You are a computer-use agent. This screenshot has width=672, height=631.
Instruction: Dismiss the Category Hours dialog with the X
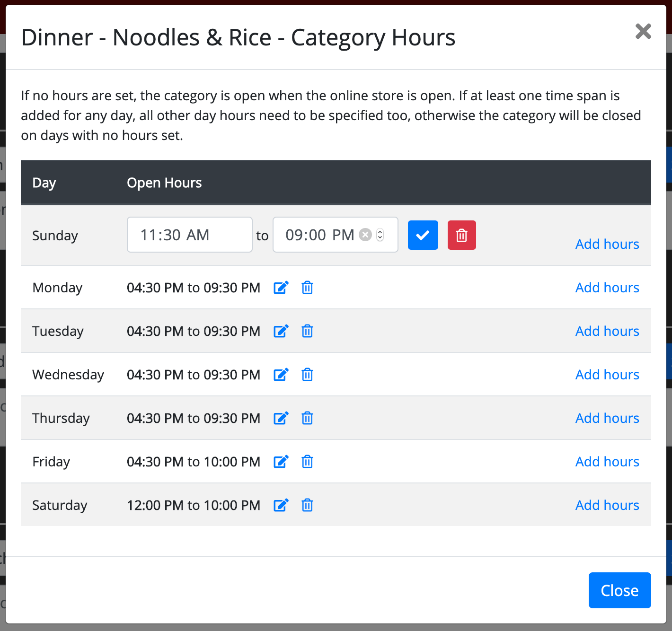pos(643,31)
